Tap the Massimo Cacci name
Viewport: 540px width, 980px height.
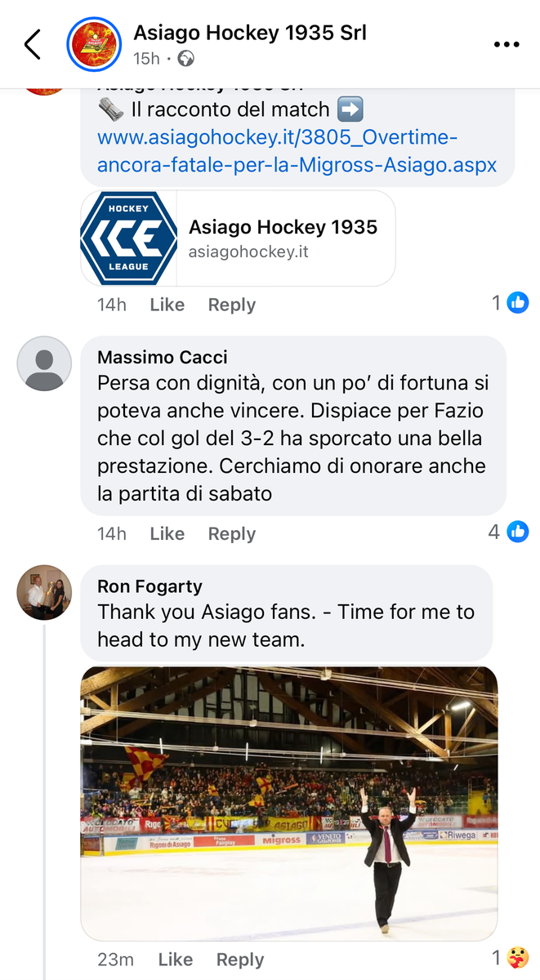[x=163, y=357]
